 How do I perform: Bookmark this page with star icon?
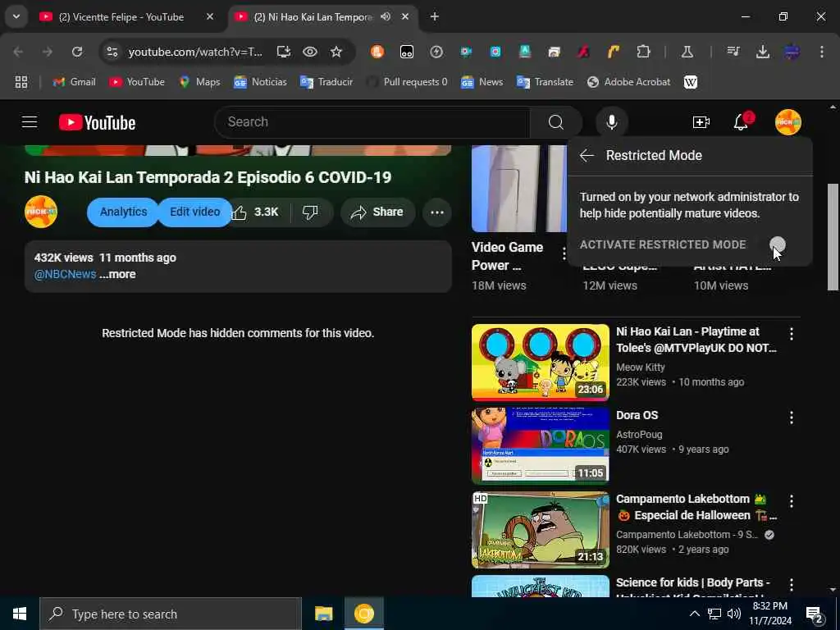point(336,52)
